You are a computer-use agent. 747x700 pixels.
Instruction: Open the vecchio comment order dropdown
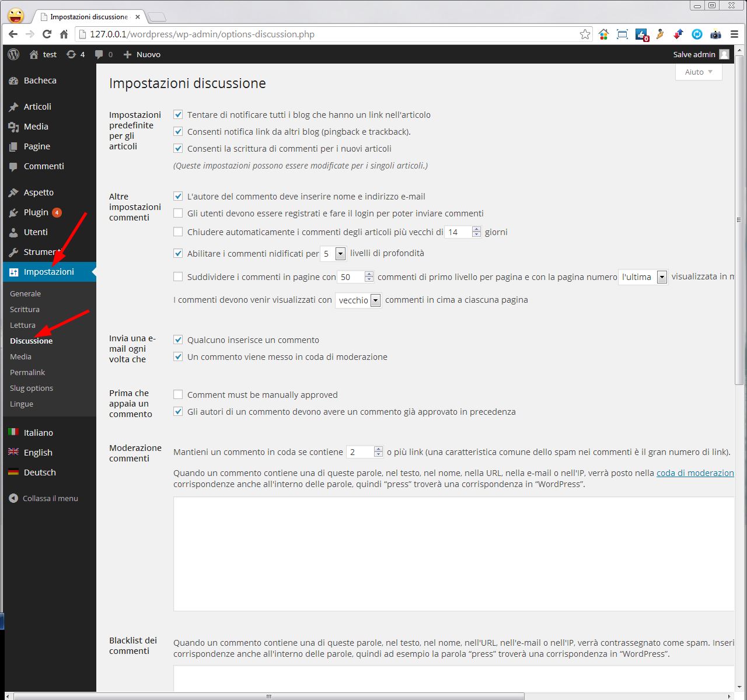point(358,300)
